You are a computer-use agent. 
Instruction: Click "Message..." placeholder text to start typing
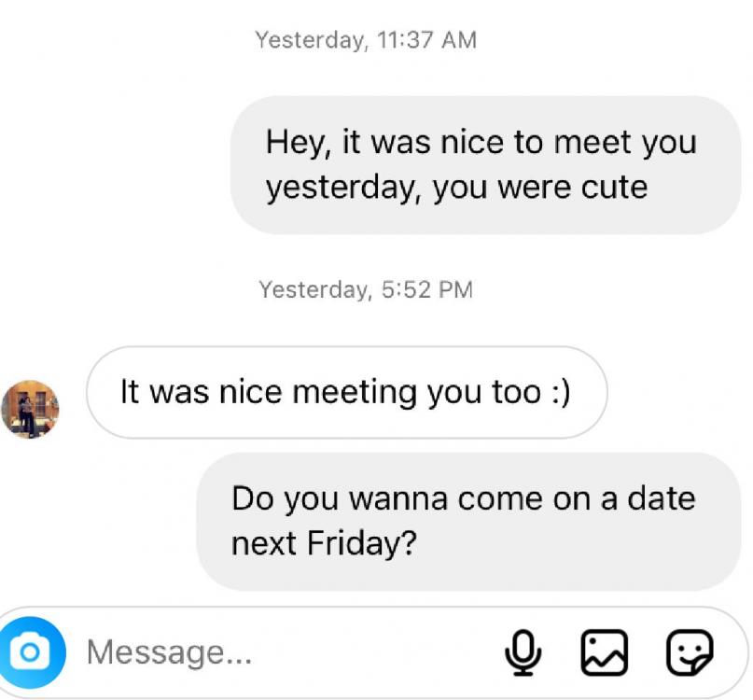169,651
